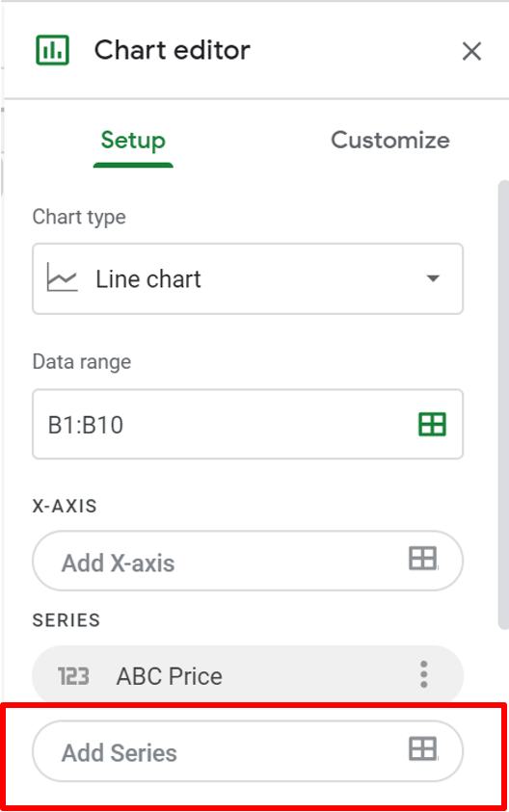Click the Chart editor title text
The image size is (509, 812).
point(173,50)
